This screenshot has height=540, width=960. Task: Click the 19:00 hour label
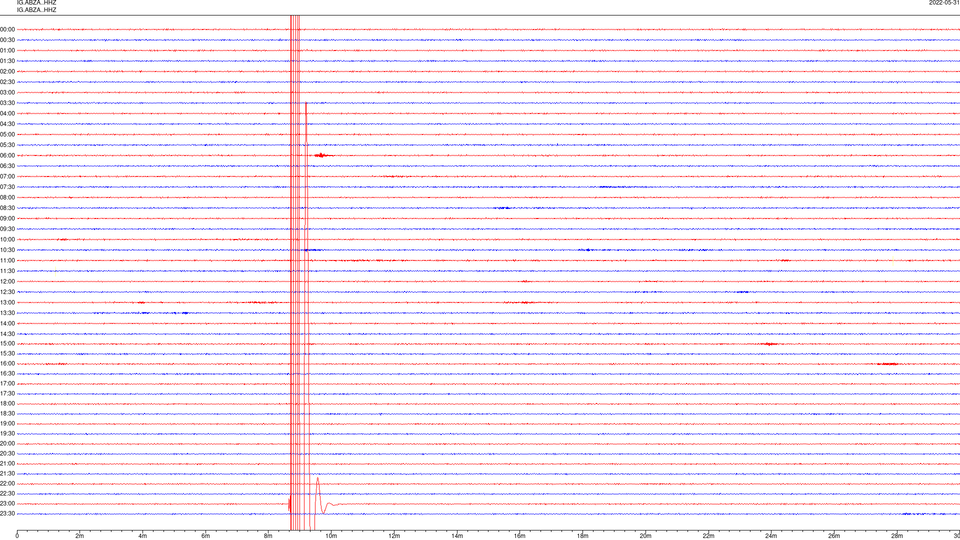7,424
